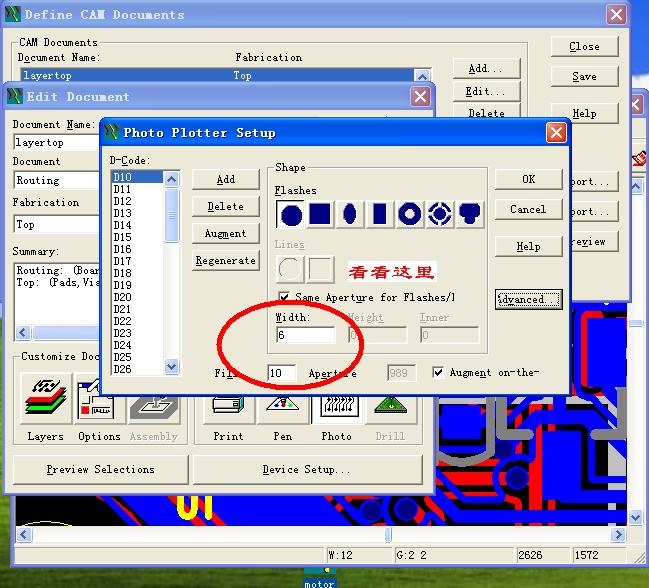
Task: Select D21 in D-Code list
Action: click(x=137, y=309)
